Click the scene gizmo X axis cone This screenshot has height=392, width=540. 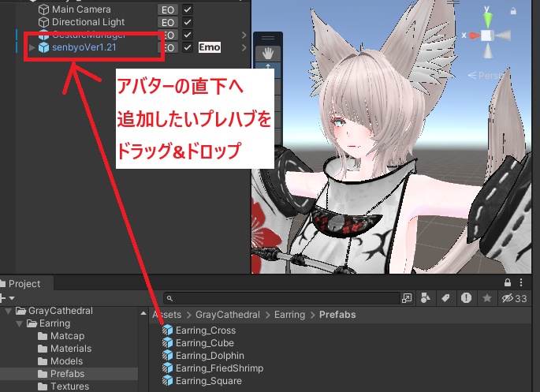[474, 35]
